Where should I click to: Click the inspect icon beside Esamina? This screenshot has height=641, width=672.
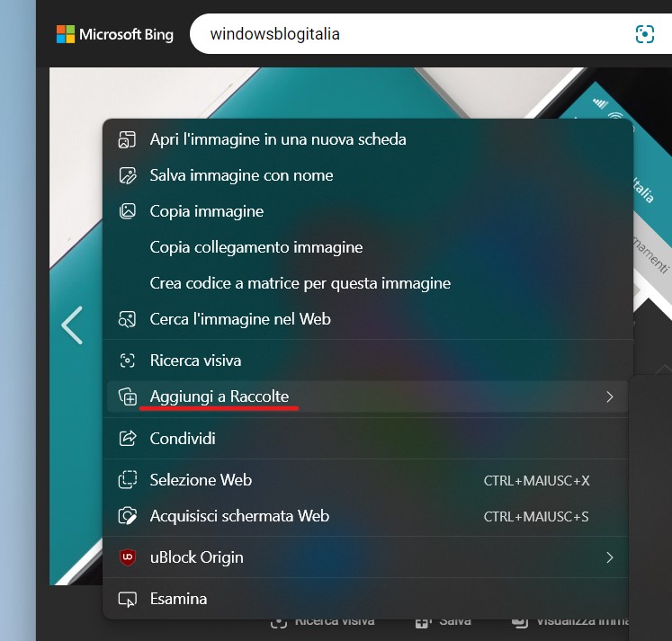tap(127, 600)
